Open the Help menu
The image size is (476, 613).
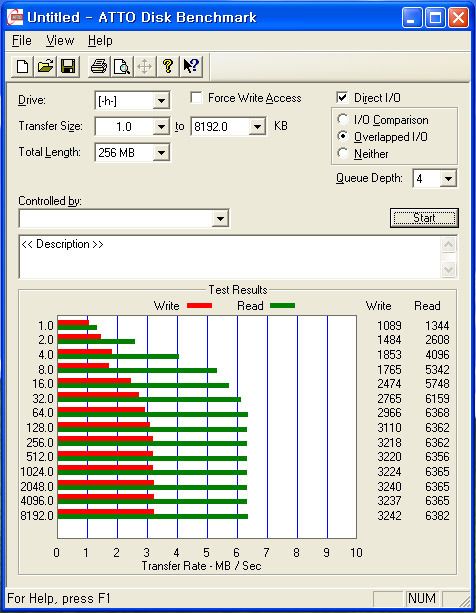tap(100, 41)
